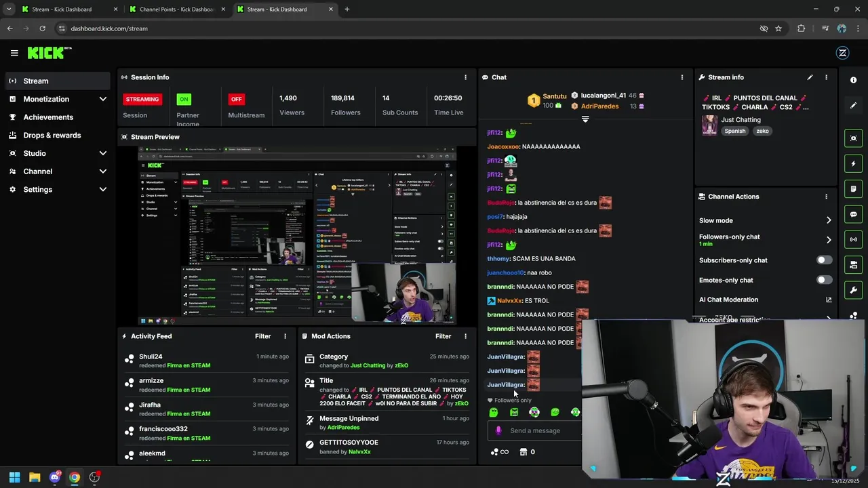The height and width of the screenshot is (488, 868).
Task: Click the pencil icon in right toolbar
Action: pyautogui.click(x=853, y=106)
